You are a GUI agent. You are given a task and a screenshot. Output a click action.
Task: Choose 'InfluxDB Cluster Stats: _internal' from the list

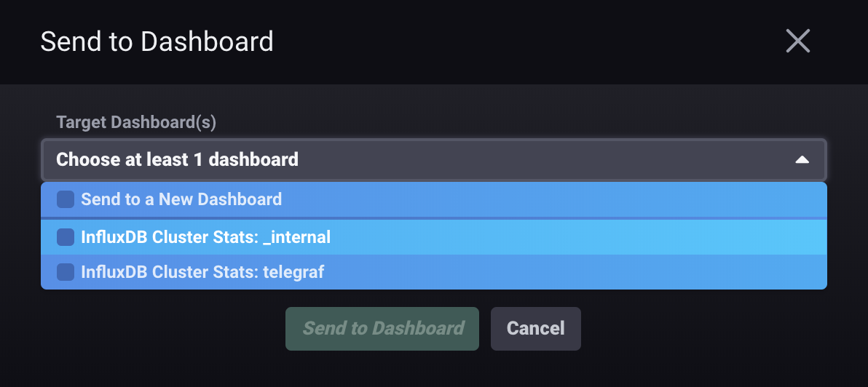[206, 237]
